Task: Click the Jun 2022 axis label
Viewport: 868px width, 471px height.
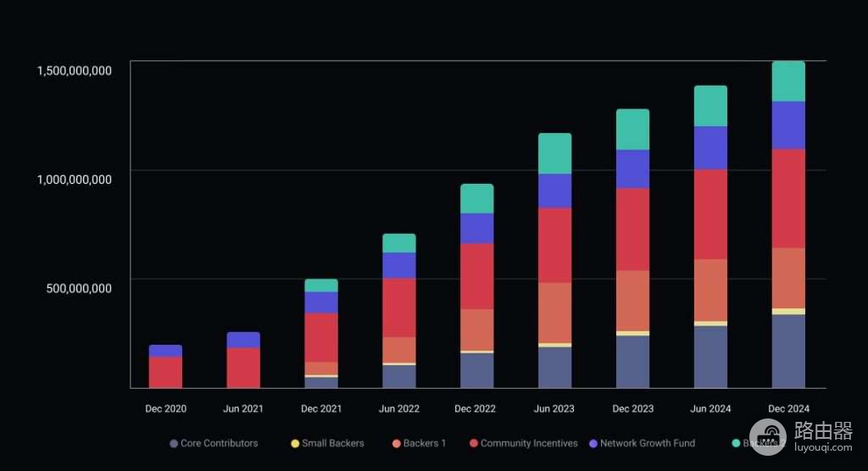Action: pyautogui.click(x=399, y=408)
